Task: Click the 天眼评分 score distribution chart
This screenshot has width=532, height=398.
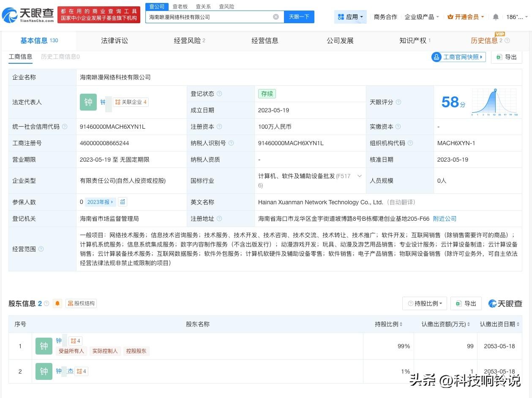Action: 494,102
